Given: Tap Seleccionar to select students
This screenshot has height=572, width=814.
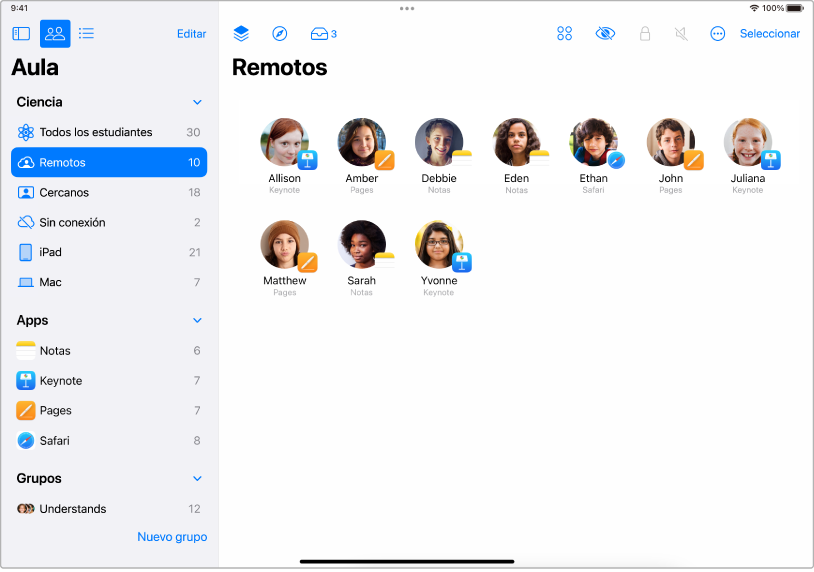Looking at the screenshot, I should tap(770, 34).
